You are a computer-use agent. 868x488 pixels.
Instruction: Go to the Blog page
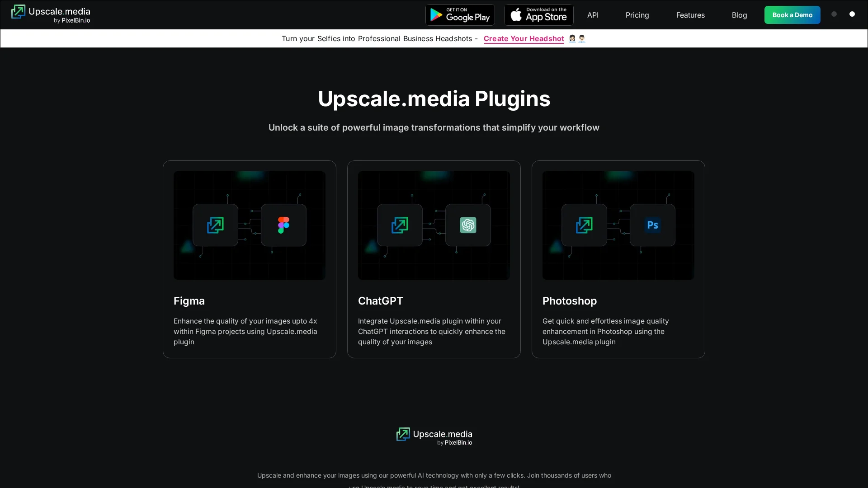pyautogui.click(x=739, y=15)
